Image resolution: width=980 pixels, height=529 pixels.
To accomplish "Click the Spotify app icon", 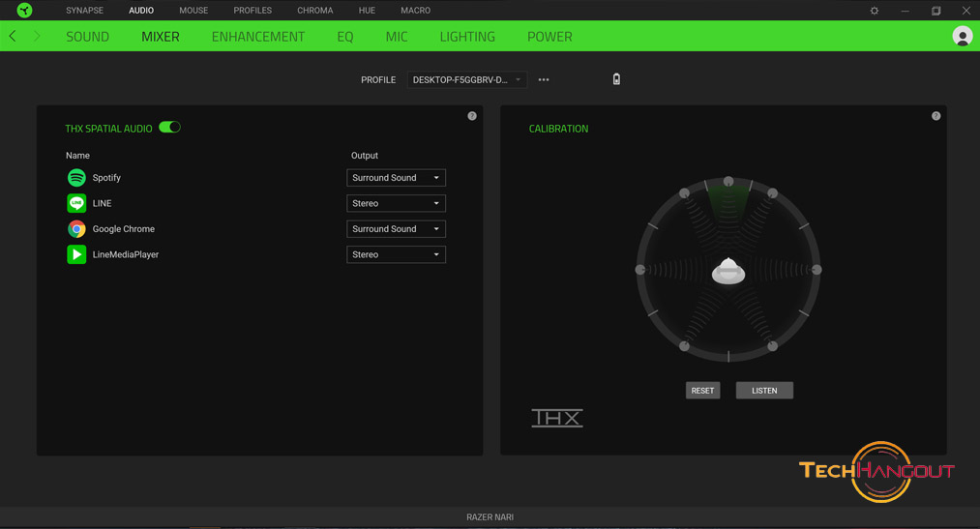I will click(x=76, y=178).
